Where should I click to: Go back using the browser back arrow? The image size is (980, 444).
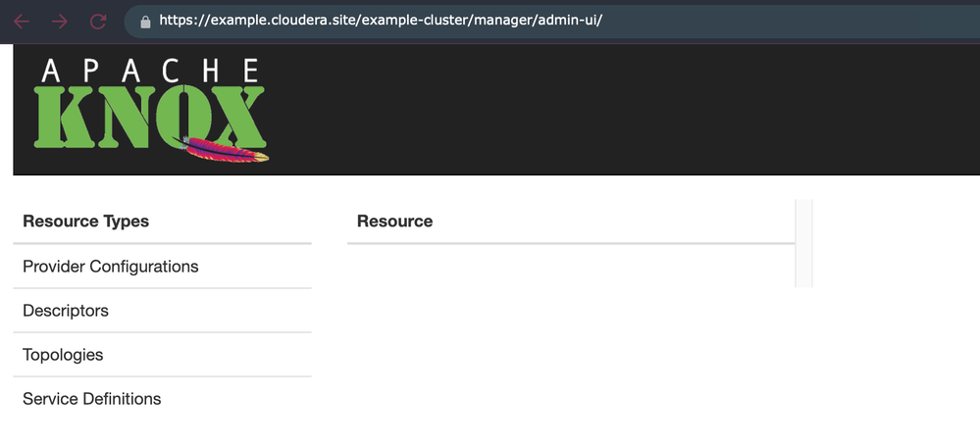pyautogui.click(x=22, y=22)
